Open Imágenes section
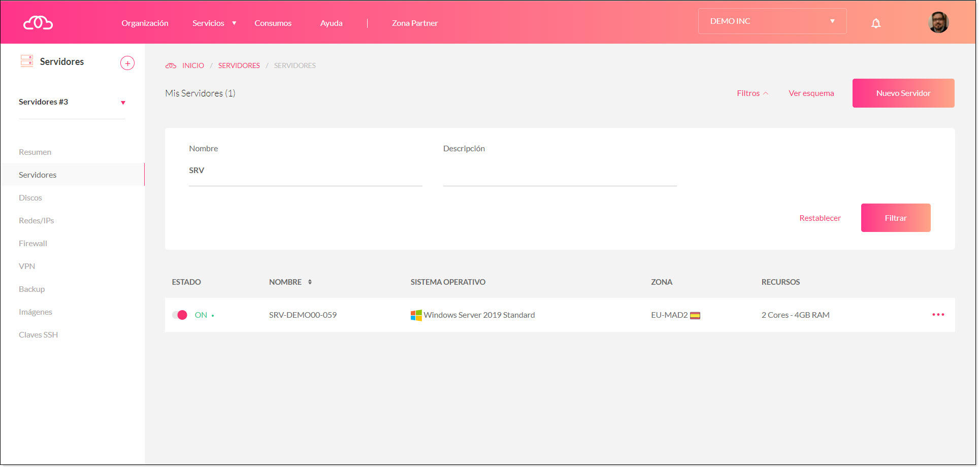Image resolution: width=980 pixels, height=469 pixels. tap(36, 312)
